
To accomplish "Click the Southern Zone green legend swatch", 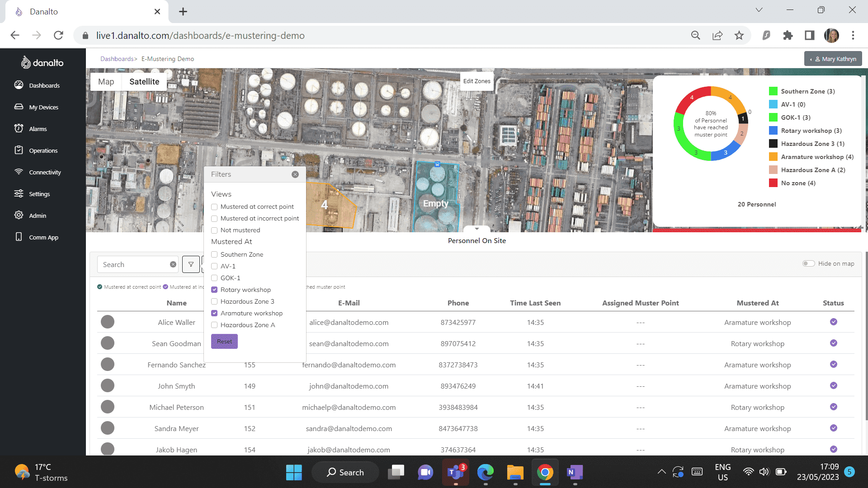I will point(773,91).
